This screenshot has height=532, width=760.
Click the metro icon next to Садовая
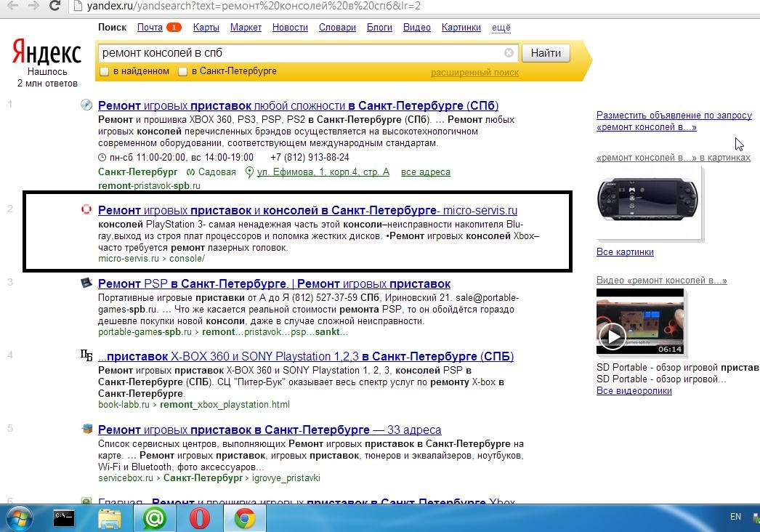click(190, 172)
